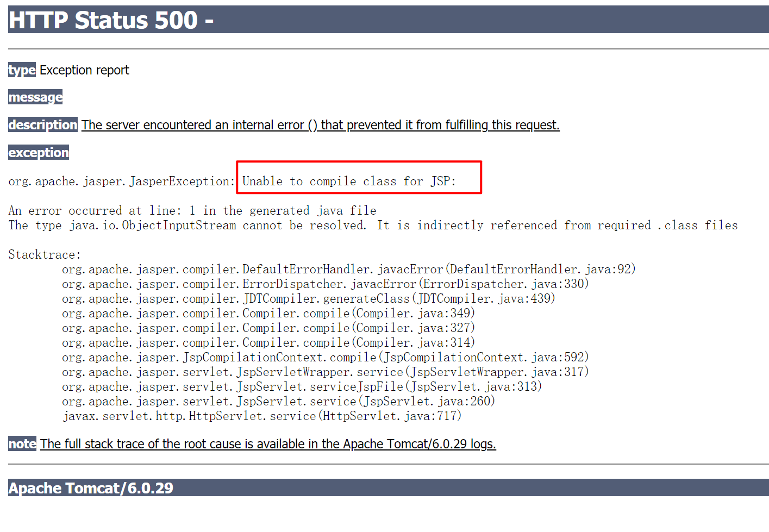
Task: Click the java.io.ObjectInputStream cannot be resolved line
Action: [373, 225]
